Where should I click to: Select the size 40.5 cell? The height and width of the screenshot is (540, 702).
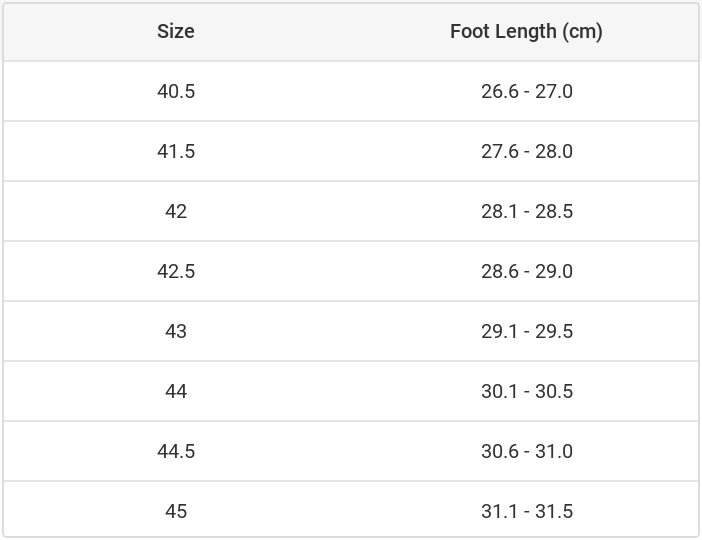pos(176,91)
